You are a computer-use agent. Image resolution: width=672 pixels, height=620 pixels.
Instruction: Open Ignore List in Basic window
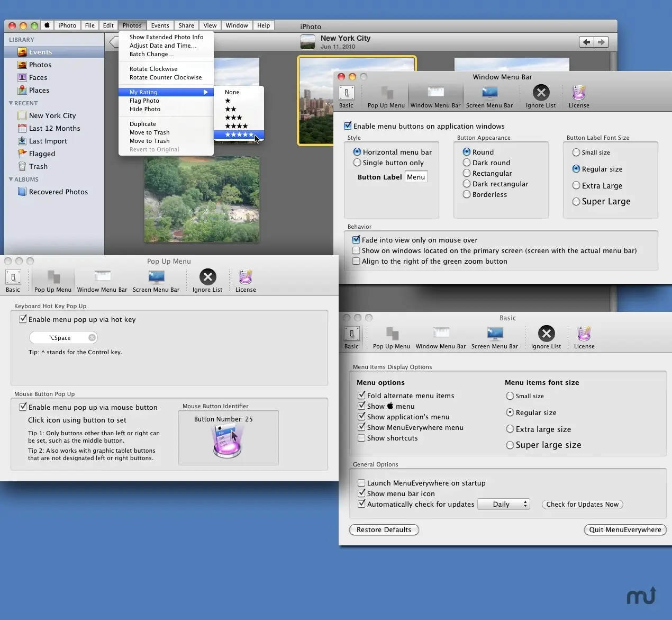[x=546, y=338]
